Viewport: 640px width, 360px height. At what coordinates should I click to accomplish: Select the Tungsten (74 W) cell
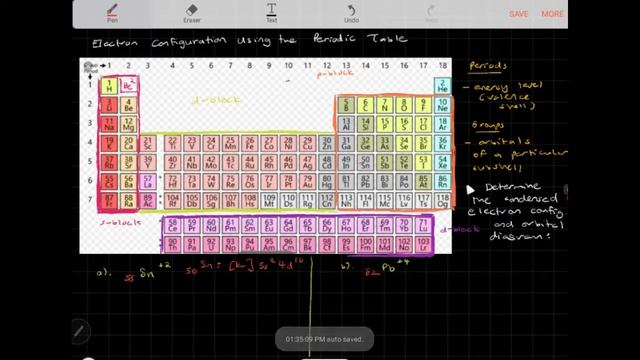(211, 182)
